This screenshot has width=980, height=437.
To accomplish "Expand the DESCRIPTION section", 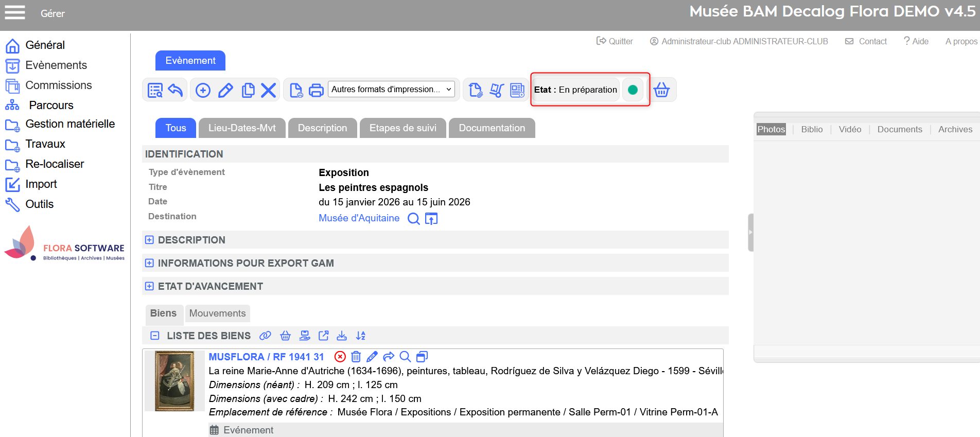I will [149, 240].
